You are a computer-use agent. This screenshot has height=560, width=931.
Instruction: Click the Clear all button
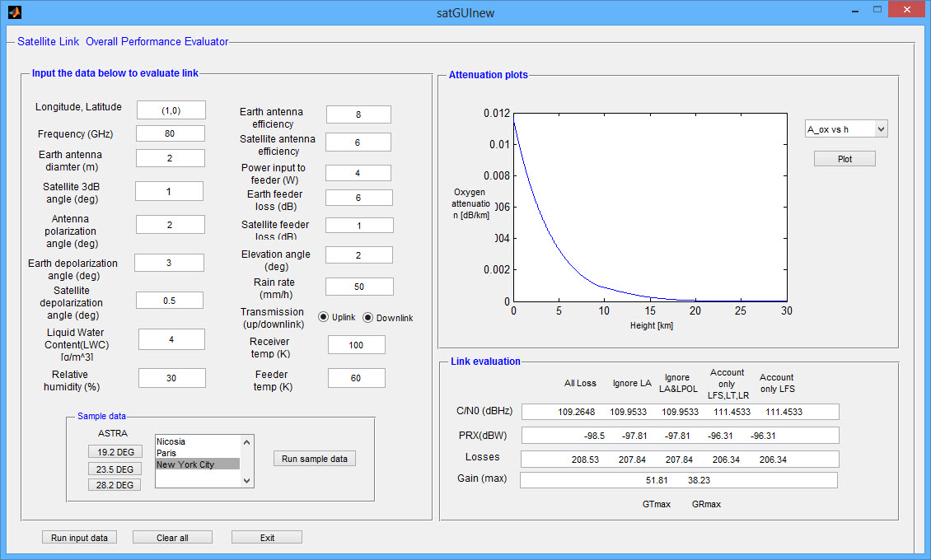(172, 538)
